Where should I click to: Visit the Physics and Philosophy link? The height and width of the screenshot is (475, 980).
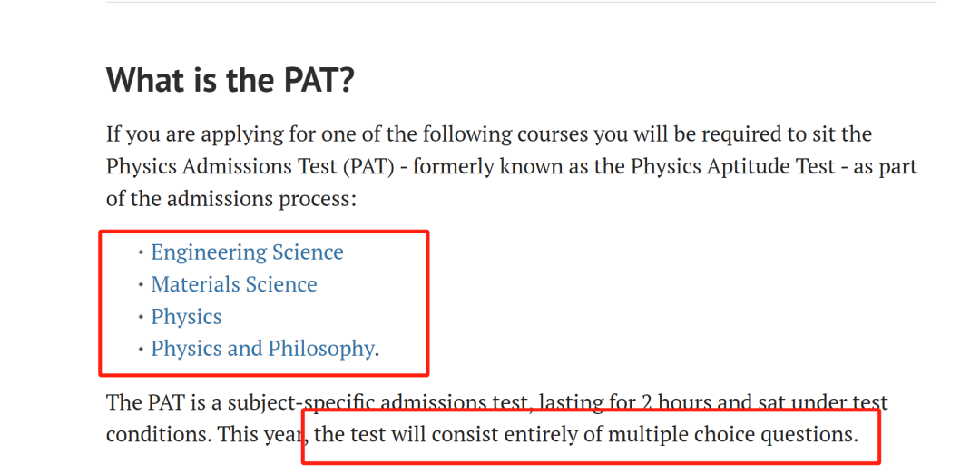click(262, 349)
